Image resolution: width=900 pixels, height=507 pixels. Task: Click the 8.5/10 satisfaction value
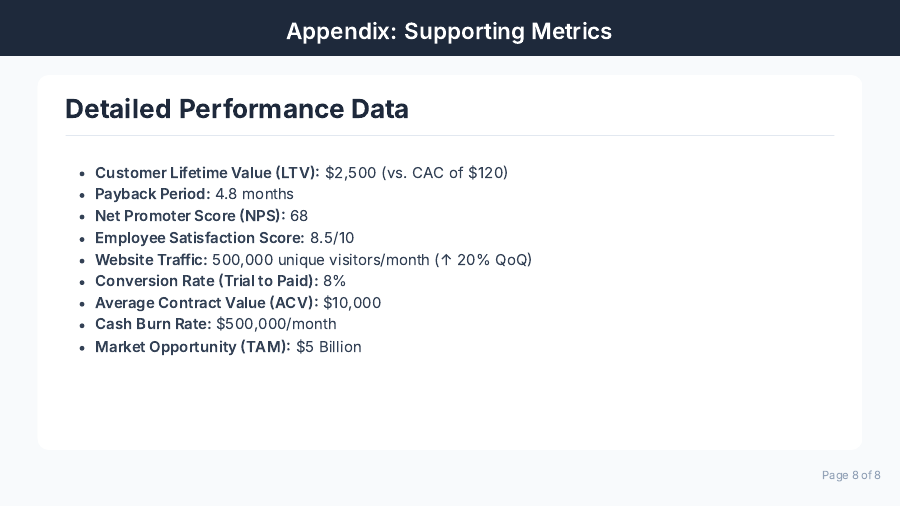[332, 238]
